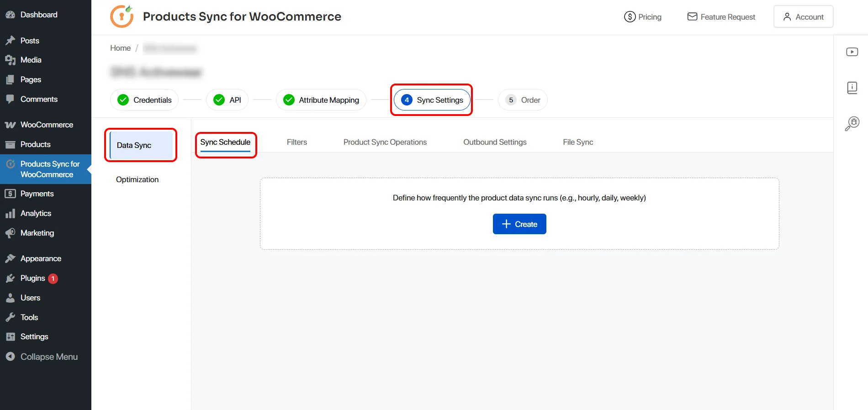Open the Settings menu item
Screen dimensions: 868x410
(46, 336)
